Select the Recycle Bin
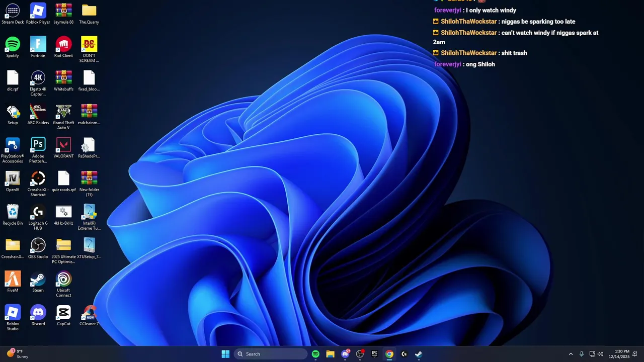Screen dimensions: 644x362 (13, 215)
